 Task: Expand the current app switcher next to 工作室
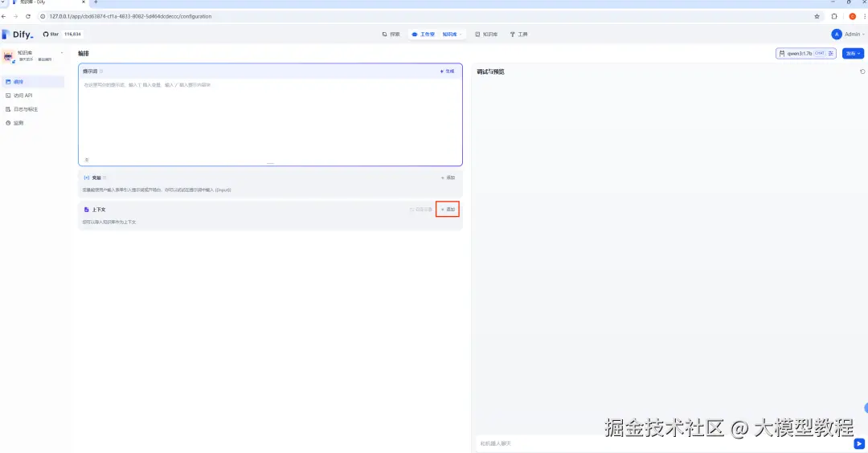(x=452, y=35)
